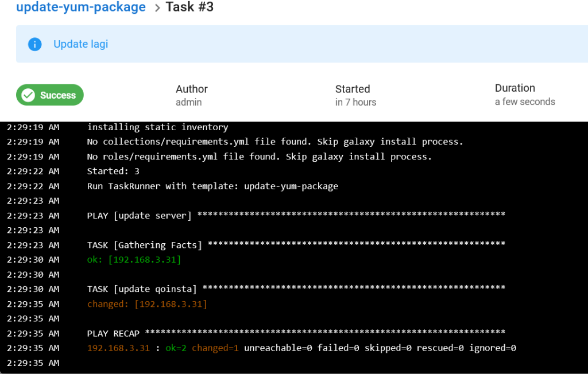The width and height of the screenshot is (588, 374).
Task: Click the Success checkmark icon
Action: click(x=28, y=95)
